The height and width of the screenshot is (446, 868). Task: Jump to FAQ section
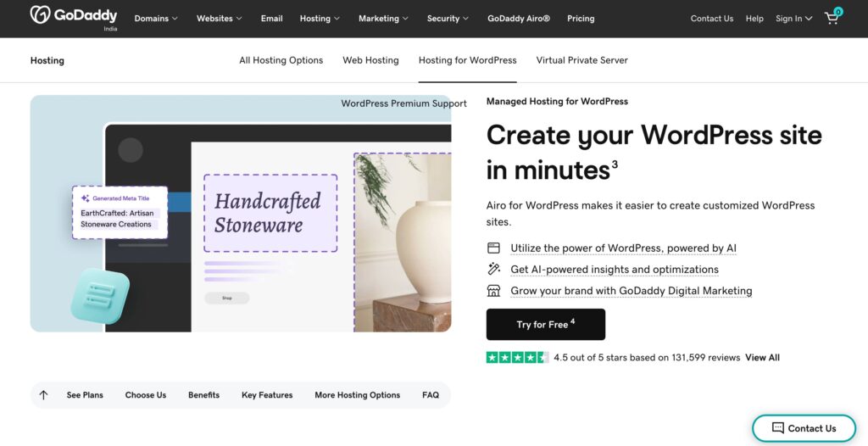[x=431, y=395]
